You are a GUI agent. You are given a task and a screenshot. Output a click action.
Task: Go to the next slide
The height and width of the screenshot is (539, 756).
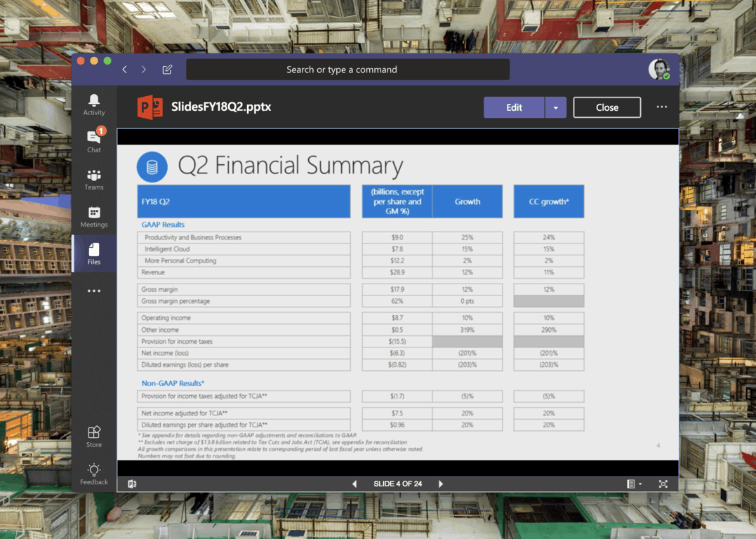click(x=441, y=484)
